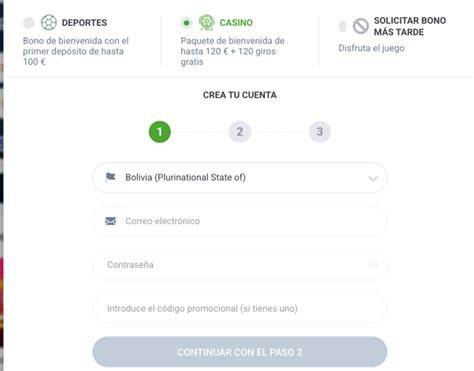Click the green Casino chip icon
474x371 pixels.
[x=206, y=23]
